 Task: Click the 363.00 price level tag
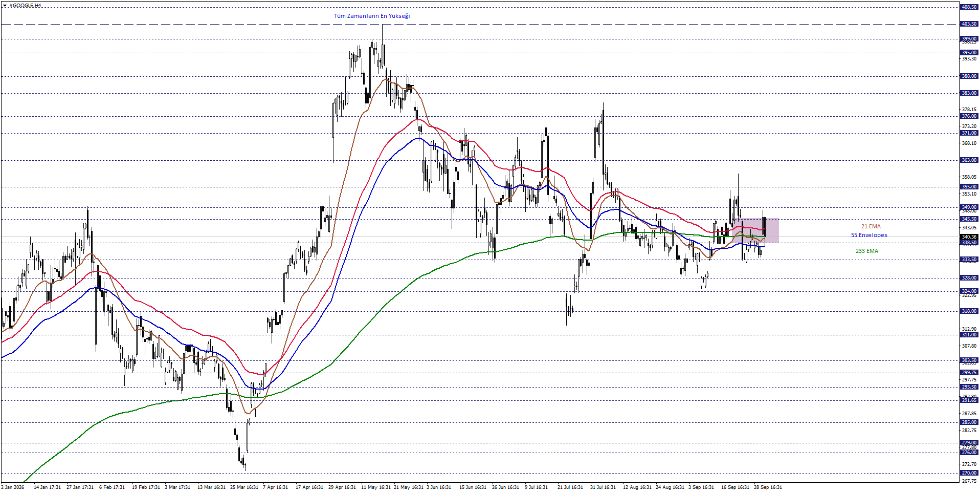[969, 160]
